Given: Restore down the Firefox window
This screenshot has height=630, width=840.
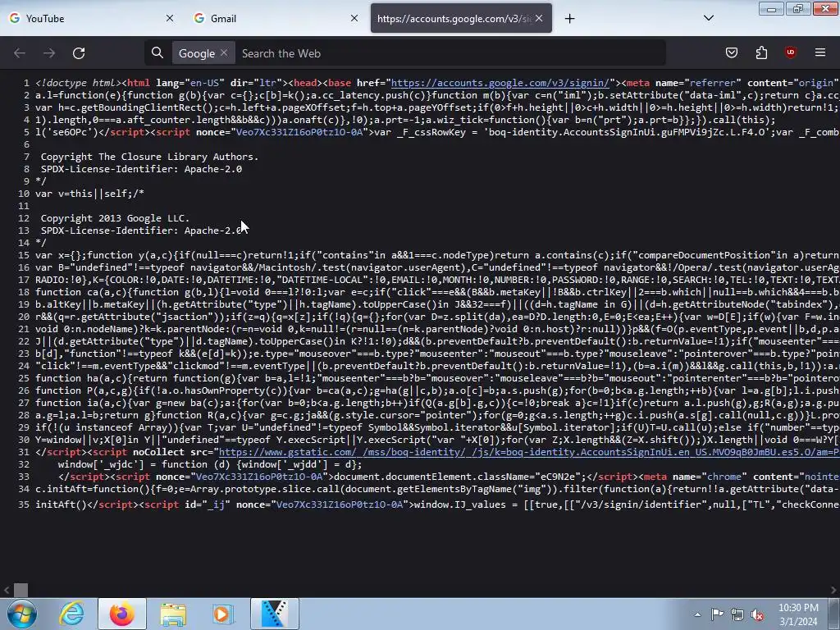Looking at the screenshot, I should (797, 8).
